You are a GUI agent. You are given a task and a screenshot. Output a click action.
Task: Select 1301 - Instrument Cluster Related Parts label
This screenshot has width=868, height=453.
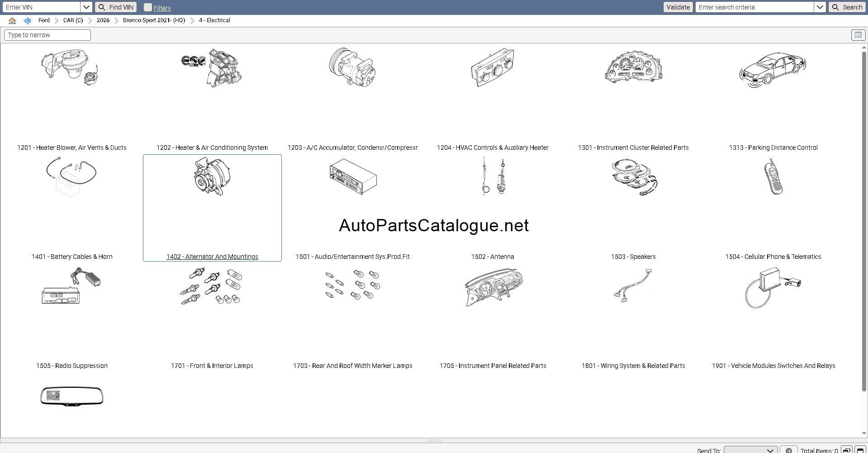click(633, 148)
